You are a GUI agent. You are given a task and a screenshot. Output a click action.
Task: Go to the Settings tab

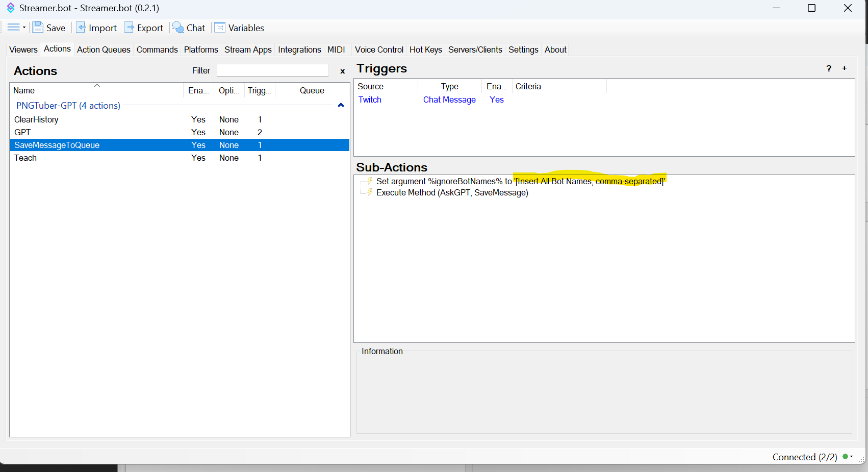(523, 49)
